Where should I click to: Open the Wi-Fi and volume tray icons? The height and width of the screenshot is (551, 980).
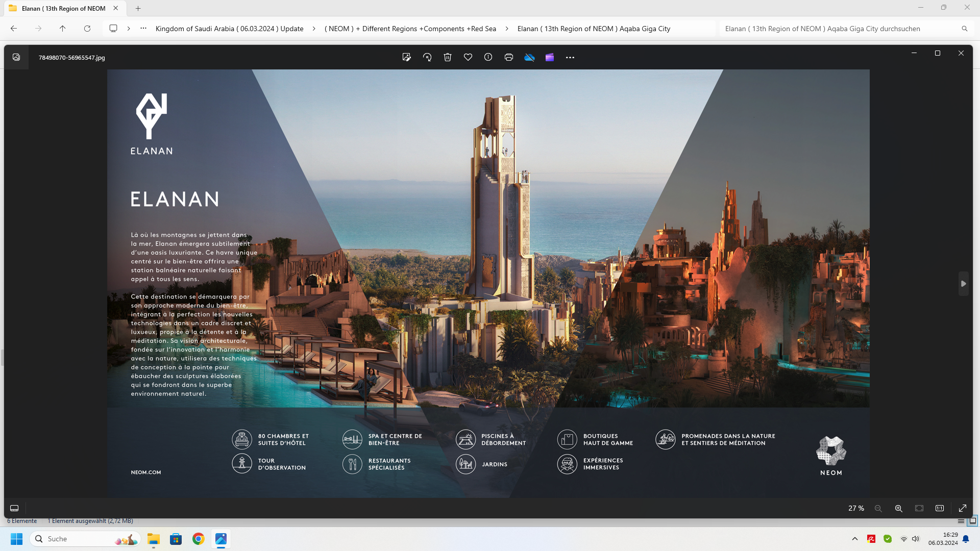(x=910, y=539)
